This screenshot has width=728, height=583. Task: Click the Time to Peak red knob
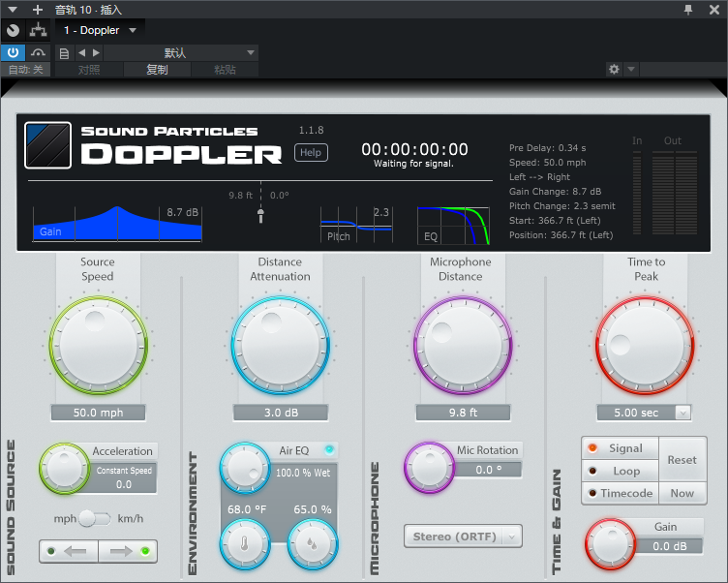coord(645,346)
